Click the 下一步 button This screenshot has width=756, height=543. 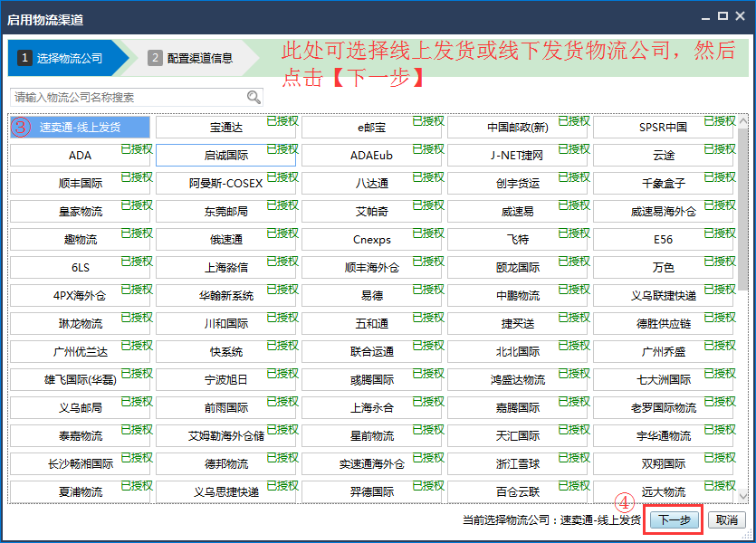coord(675,519)
